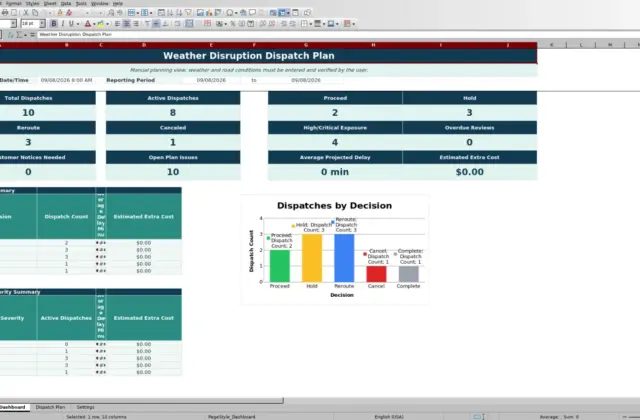
Task: Click the Insert Pivot Table icon
Action: (218, 13)
